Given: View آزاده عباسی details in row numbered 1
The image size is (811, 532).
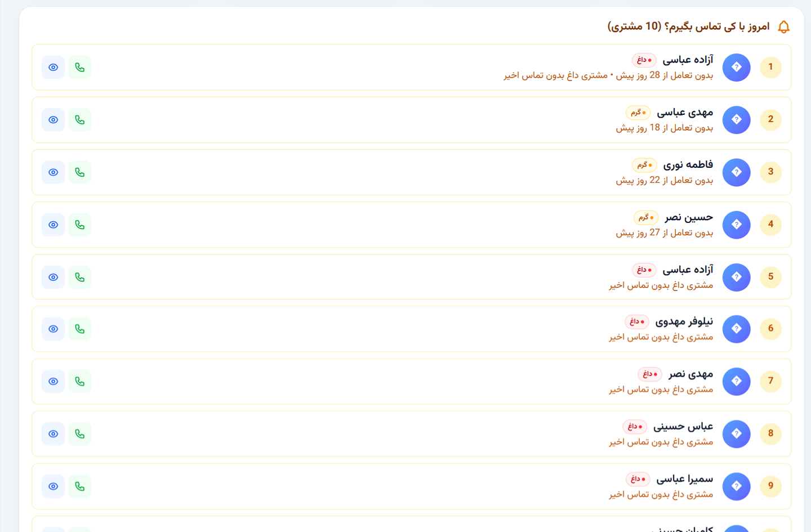Looking at the screenshot, I should click(54, 68).
